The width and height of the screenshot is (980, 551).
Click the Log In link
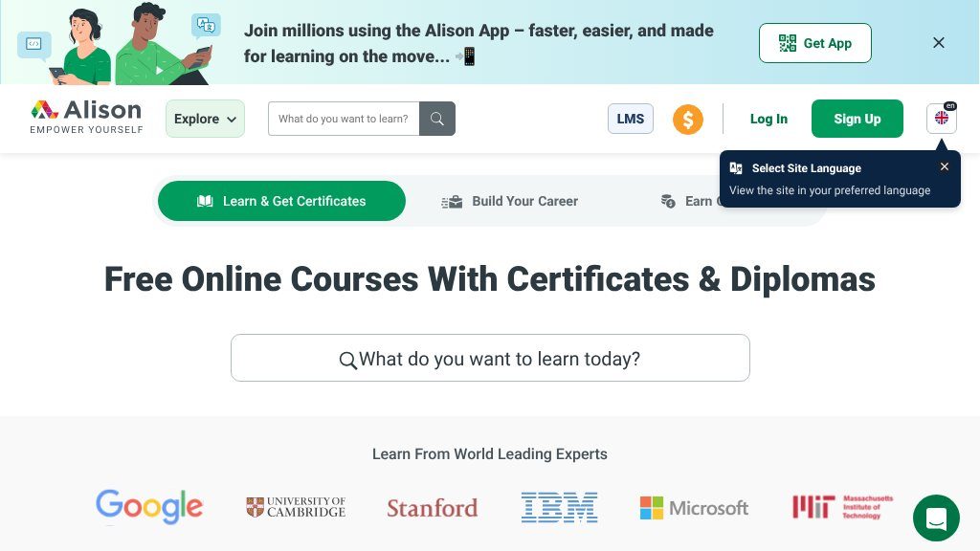tap(768, 119)
